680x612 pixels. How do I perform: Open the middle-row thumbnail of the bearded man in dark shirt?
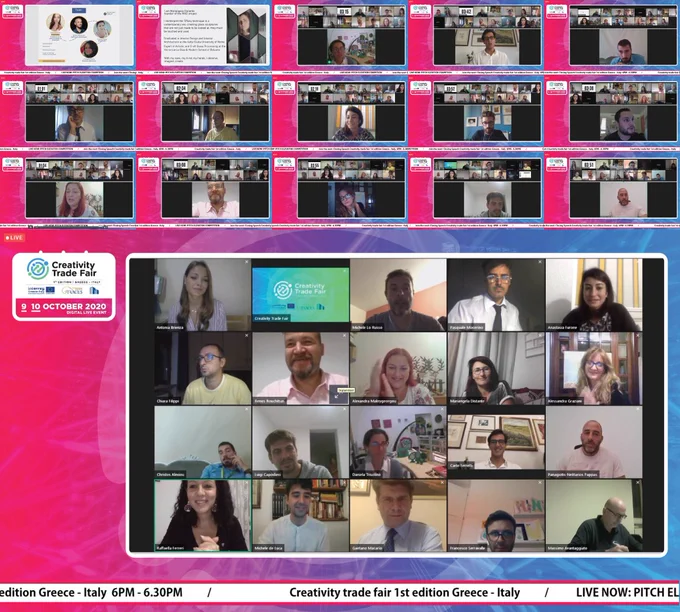pyautogui.click(x=623, y=112)
